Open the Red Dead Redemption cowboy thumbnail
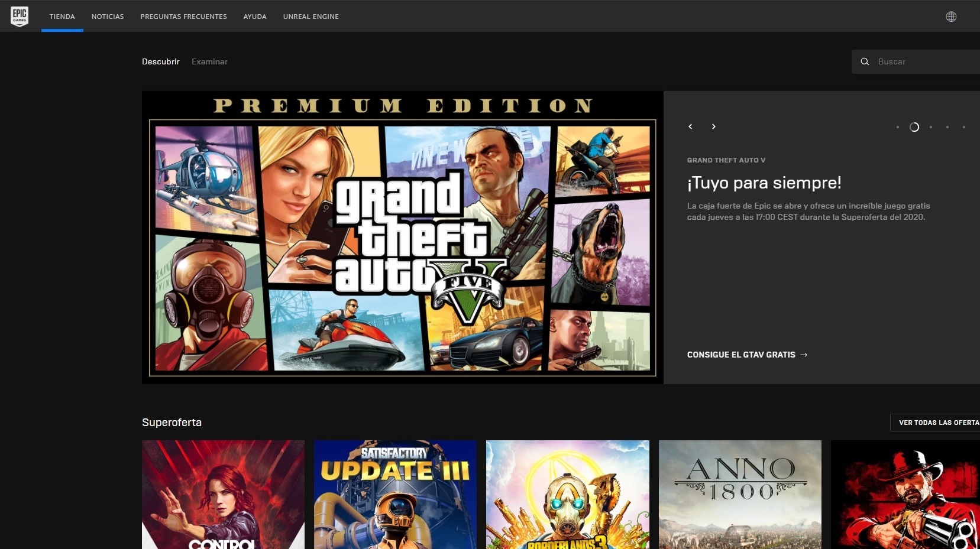The height and width of the screenshot is (549, 980). [x=905, y=495]
